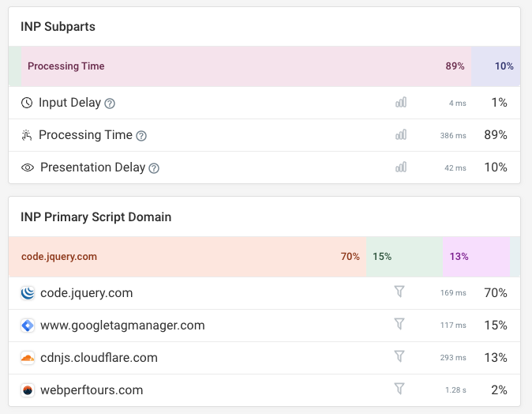
Task: Select the green 15% domain bar segment
Action: click(404, 257)
